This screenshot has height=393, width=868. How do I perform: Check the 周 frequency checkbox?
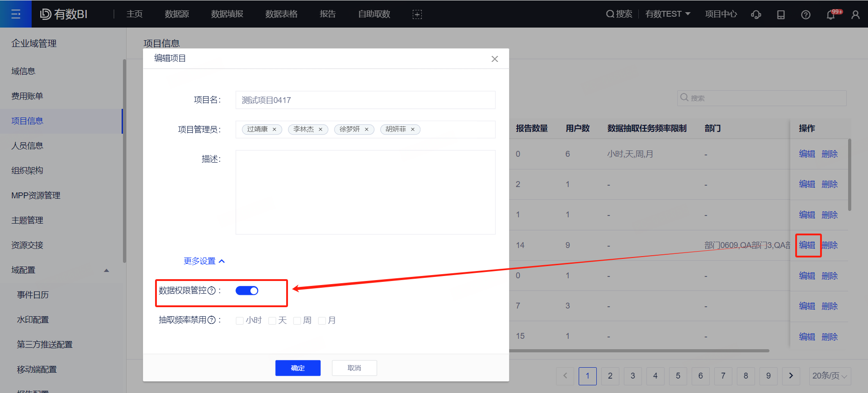(x=297, y=321)
